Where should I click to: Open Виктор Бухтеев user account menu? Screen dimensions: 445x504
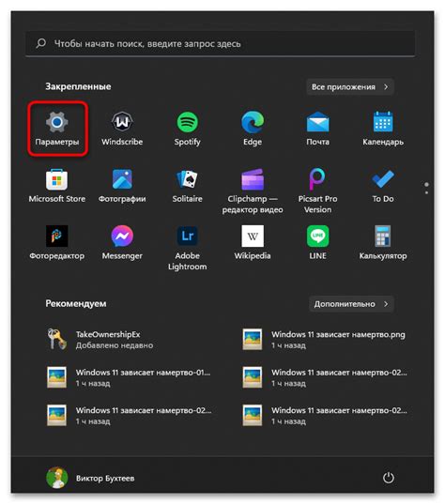click(x=90, y=478)
